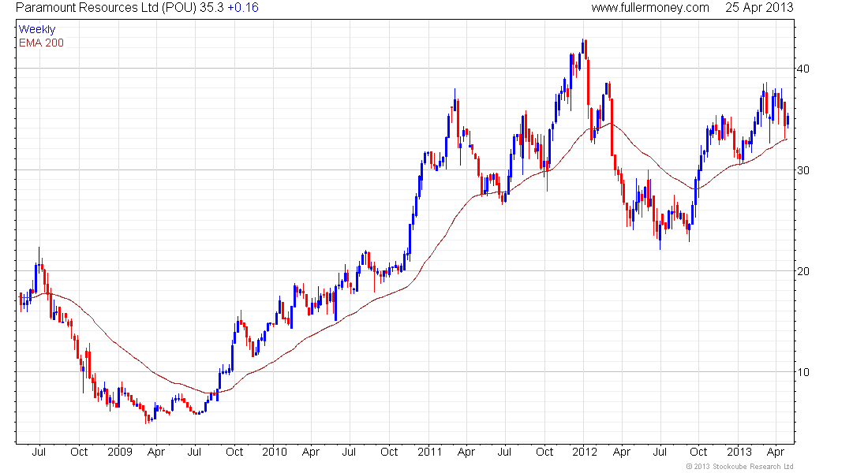Click the 35.3 last price value in title
The image size is (868, 473).
tap(211, 8)
